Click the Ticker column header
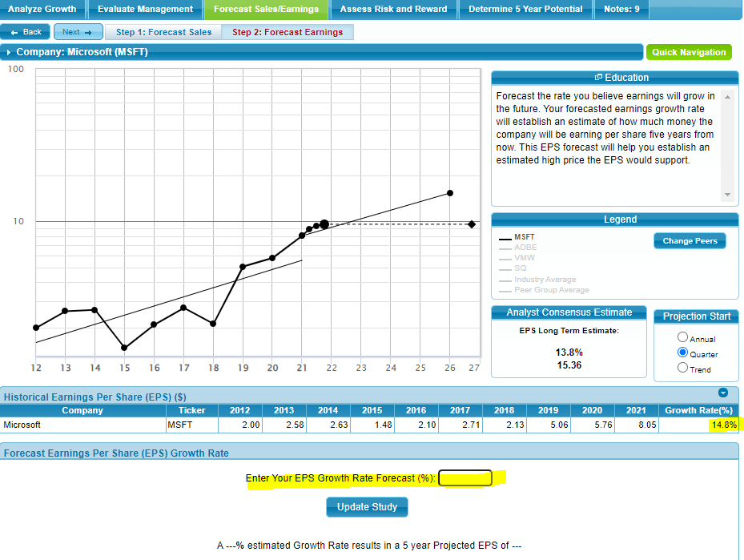 click(x=191, y=410)
